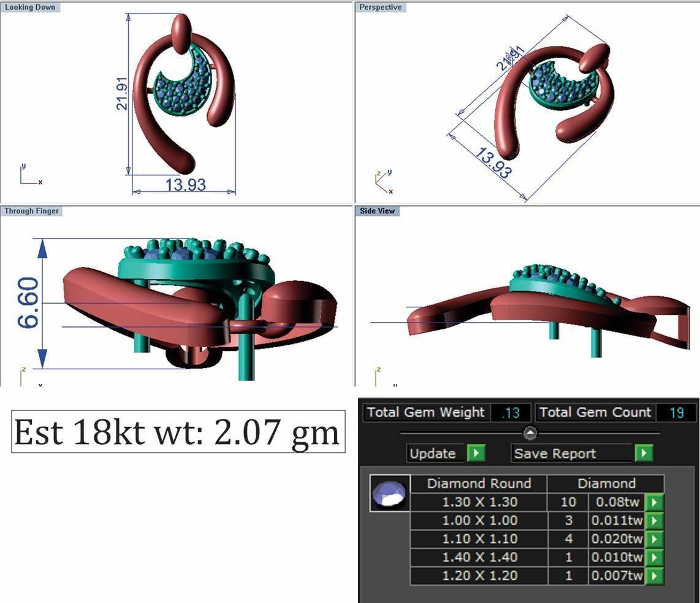
Task: Click the 0.007tw weight cell
Action: tap(617, 575)
